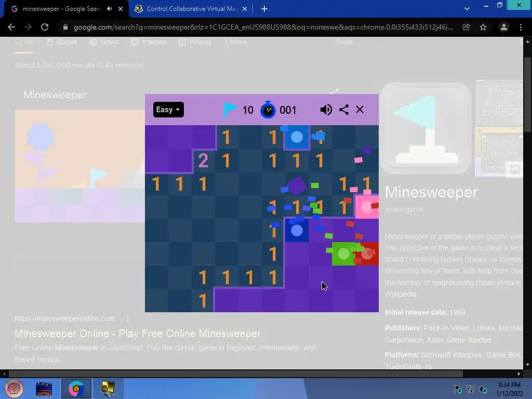Click the vertical page scrollbar

[x=528, y=95]
